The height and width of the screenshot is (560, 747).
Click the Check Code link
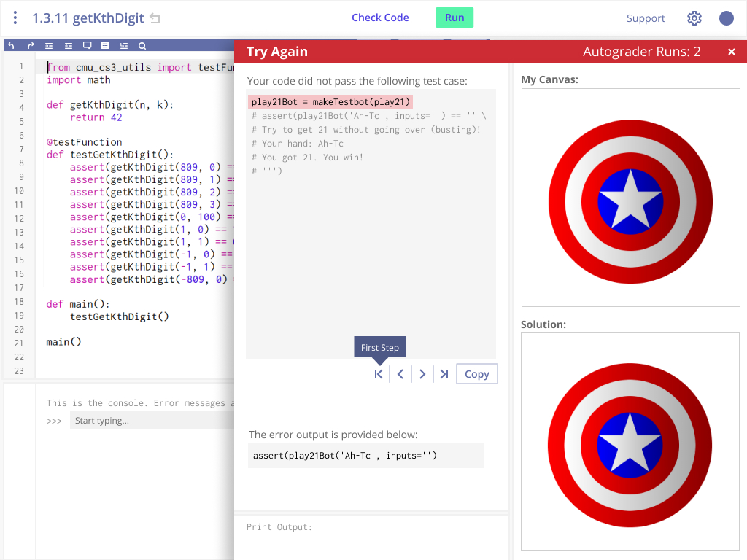(x=380, y=17)
